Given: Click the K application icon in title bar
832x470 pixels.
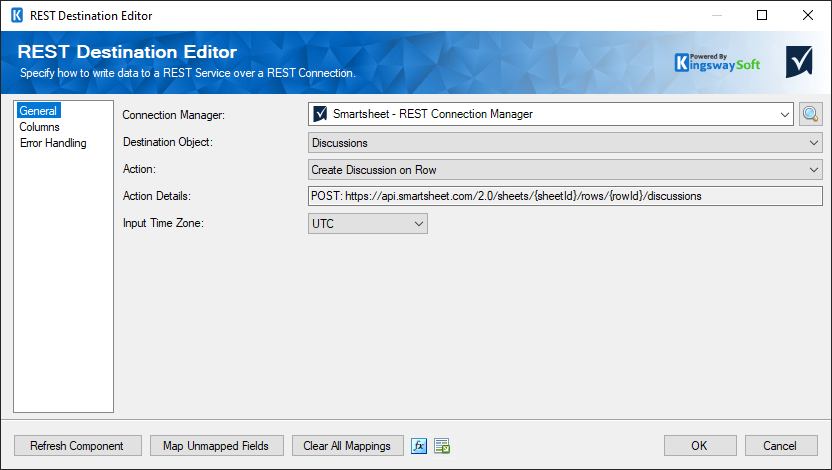Looking at the screenshot, I should coord(17,15).
